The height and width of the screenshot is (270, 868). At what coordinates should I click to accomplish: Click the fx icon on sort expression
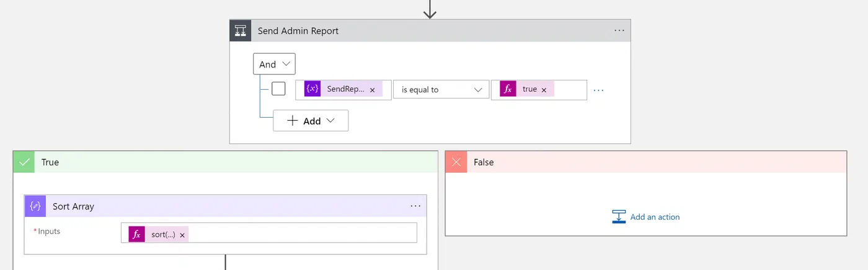pos(136,234)
